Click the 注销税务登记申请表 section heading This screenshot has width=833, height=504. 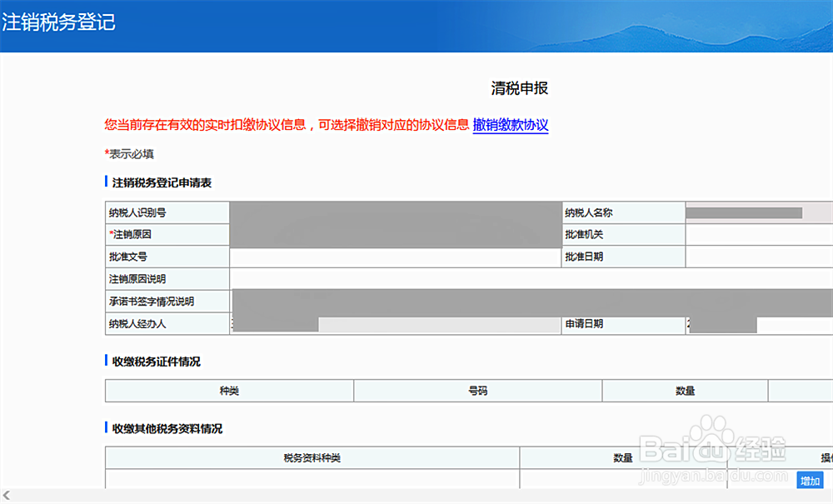point(162,182)
